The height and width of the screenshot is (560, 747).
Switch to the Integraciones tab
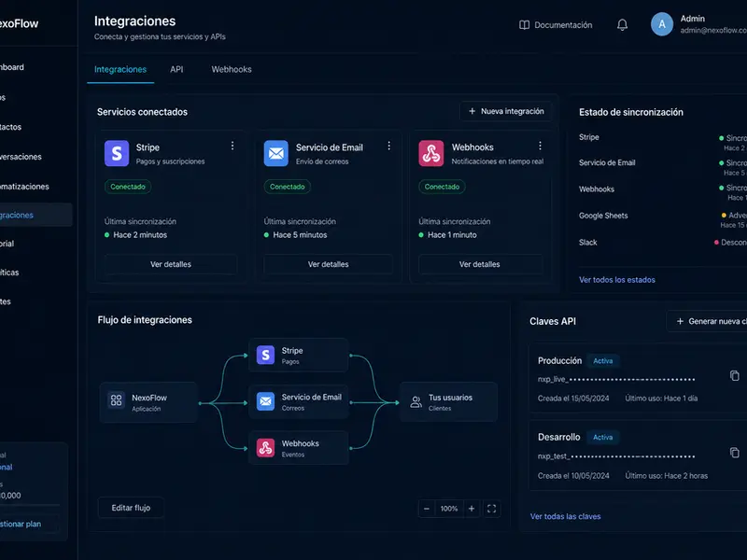coord(120,69)
